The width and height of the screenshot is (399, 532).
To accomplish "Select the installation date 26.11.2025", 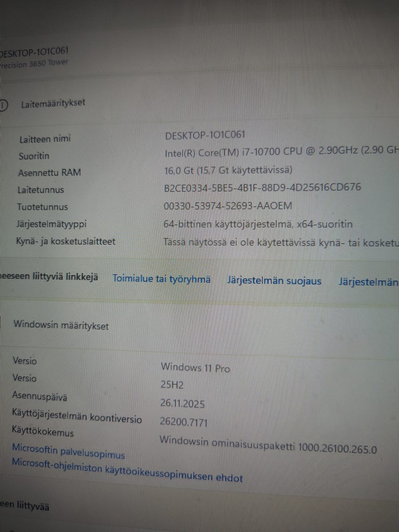I will (182, 403).
